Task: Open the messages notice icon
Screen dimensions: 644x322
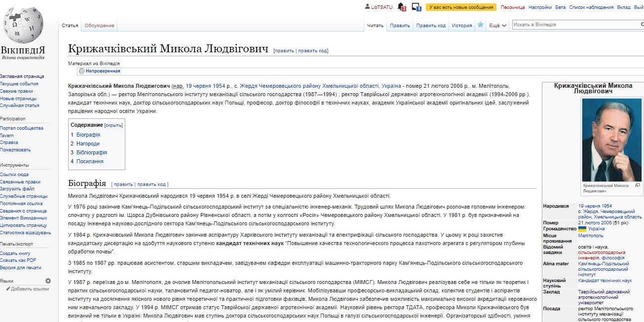Action: point(417,7)
